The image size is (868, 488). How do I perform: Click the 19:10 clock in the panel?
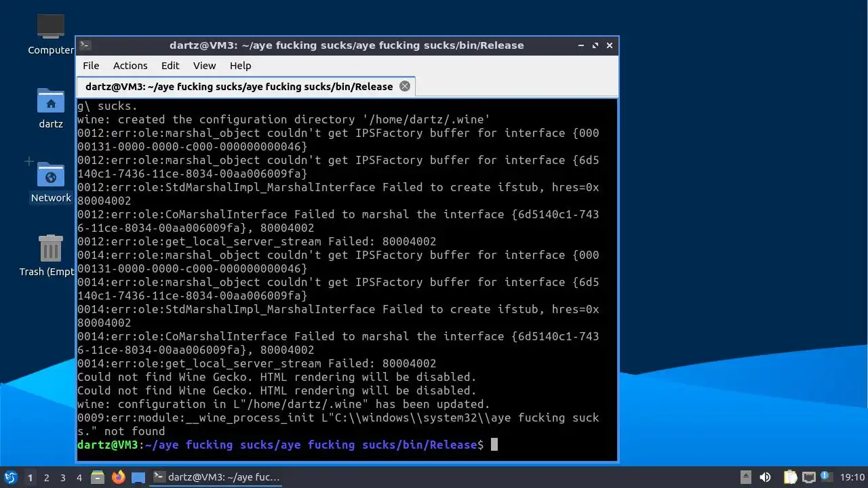852,477
